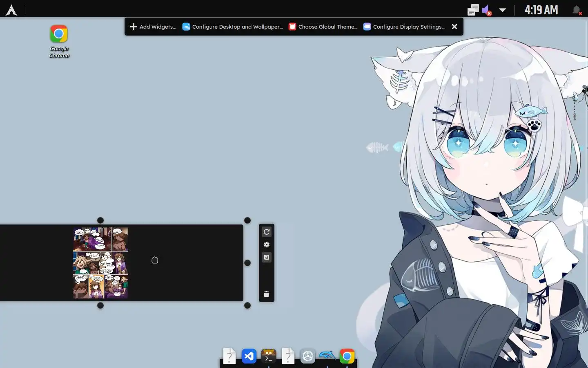Click the muted audio volume icon
This screenshot has width=588, height=368.
click(487, 10)
